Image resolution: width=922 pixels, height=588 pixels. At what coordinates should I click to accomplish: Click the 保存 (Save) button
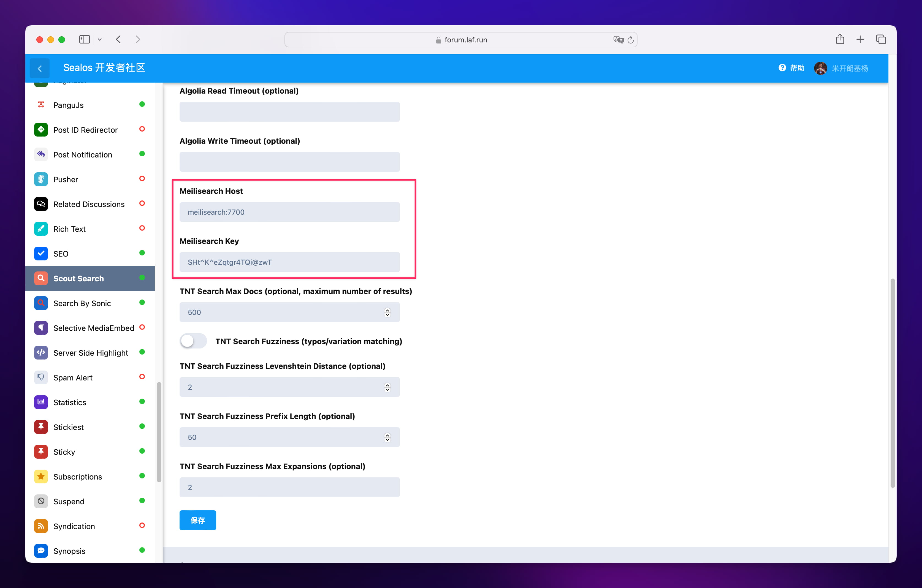197,520
